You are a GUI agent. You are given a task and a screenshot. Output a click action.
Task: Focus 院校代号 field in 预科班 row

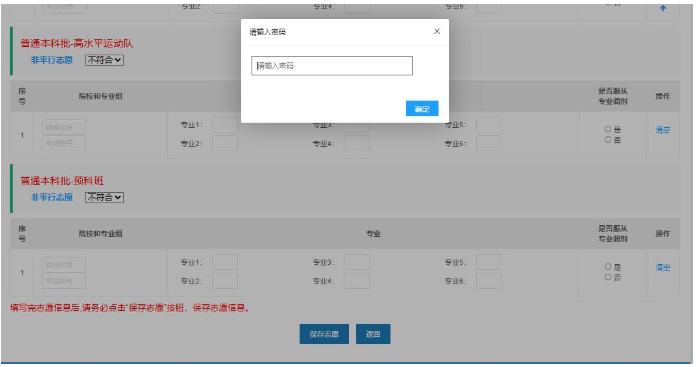pyautogui.click(x=64, y=265)
